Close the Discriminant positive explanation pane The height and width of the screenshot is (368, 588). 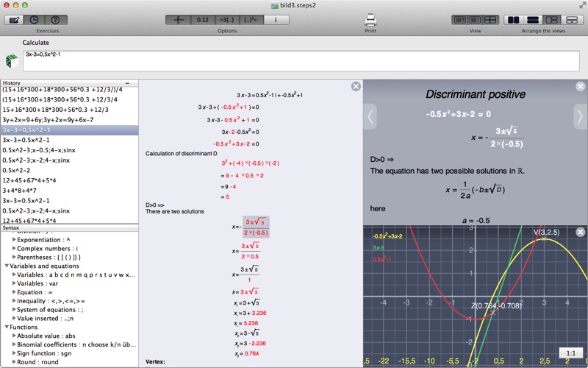click(580, 87)
